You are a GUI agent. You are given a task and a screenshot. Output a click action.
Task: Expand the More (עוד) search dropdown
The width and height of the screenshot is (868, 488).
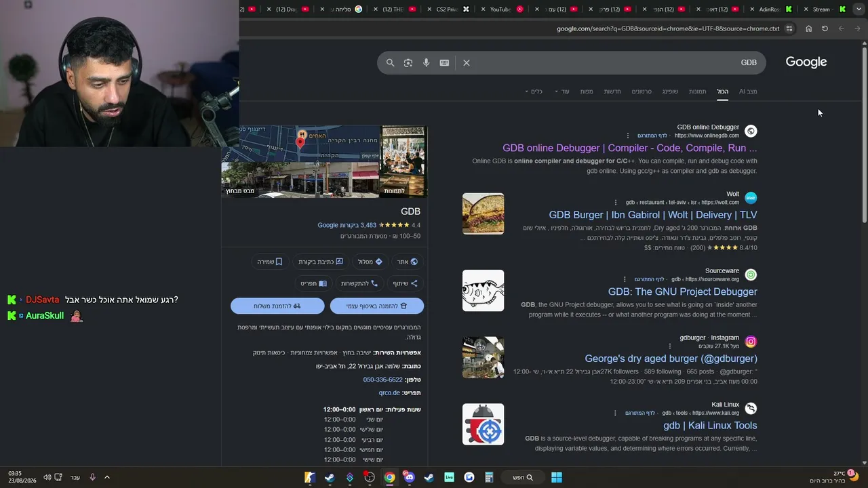click(562, 91)
